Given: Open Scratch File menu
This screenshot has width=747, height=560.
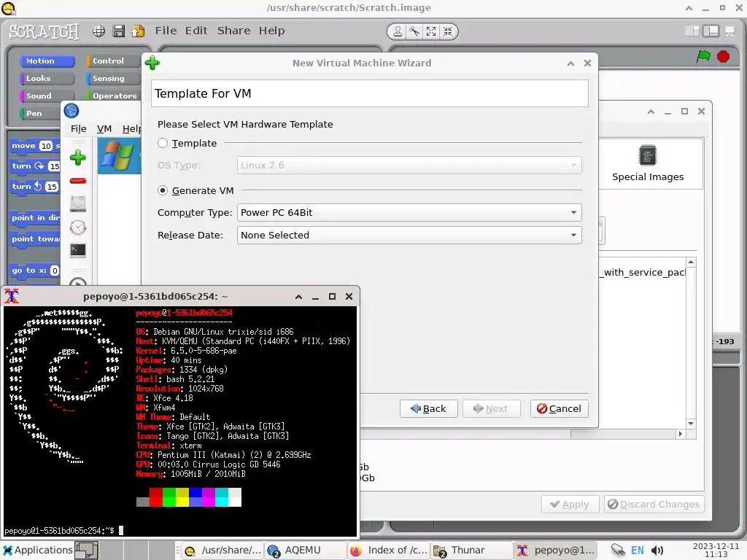Looking at the screenshot, I should (166, 31).
